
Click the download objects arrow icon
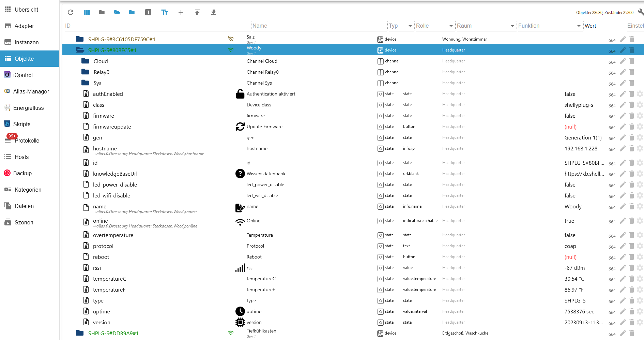[x=214, y=12]
